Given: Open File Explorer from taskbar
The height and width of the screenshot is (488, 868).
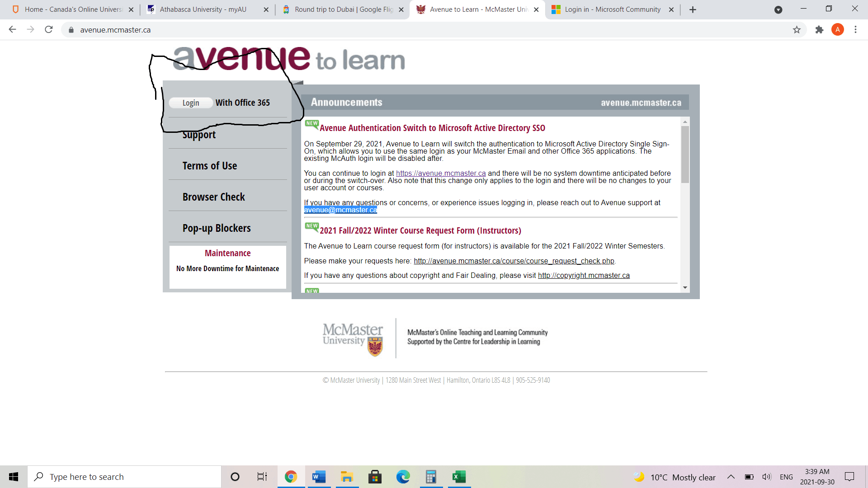Looking at the screenshot, I should point(347,477).
